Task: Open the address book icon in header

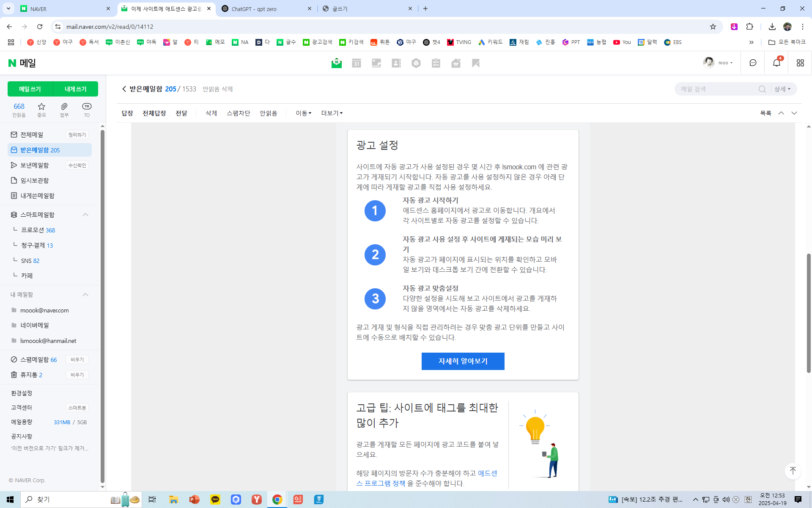Action: (396, 63)
